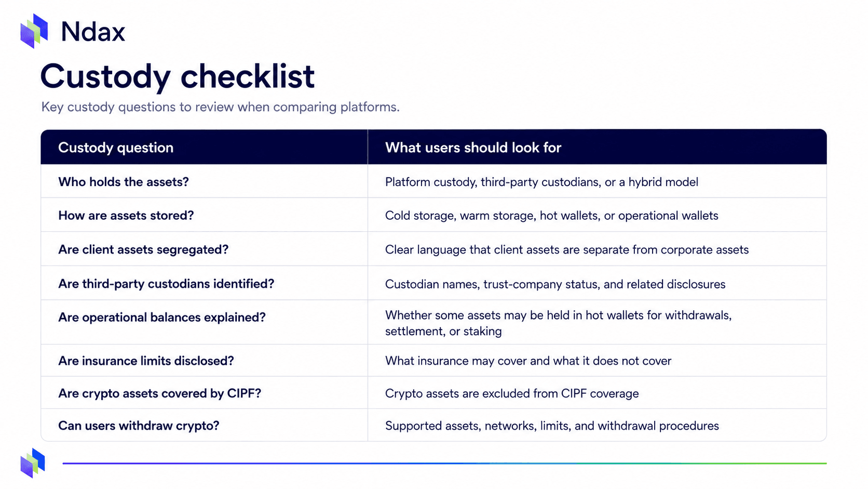Click Are client assets segregated? question
This screenshot has width=868, height=489.
tap(143, 249)
